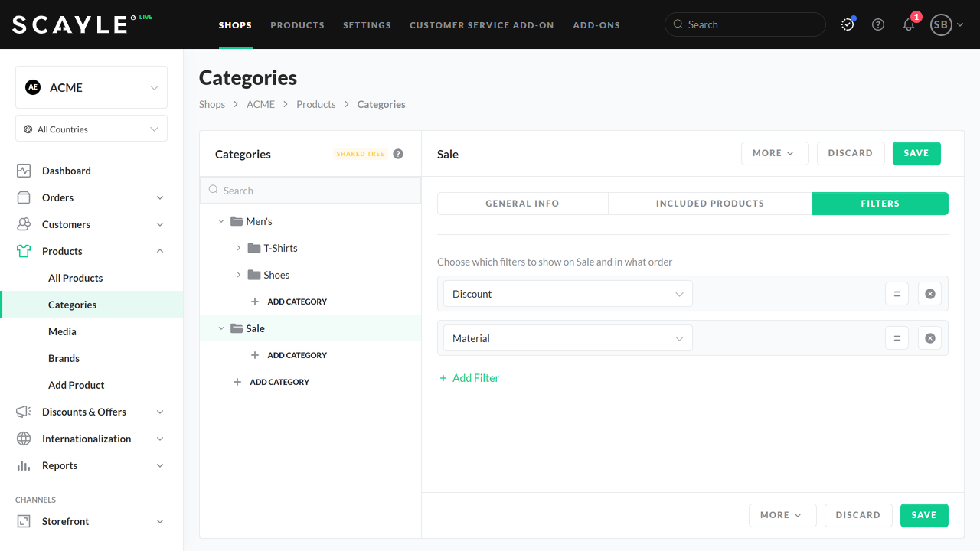Click the help question mark icon in header
Screen dimensions: 980x551
click(x=878, y=24)
